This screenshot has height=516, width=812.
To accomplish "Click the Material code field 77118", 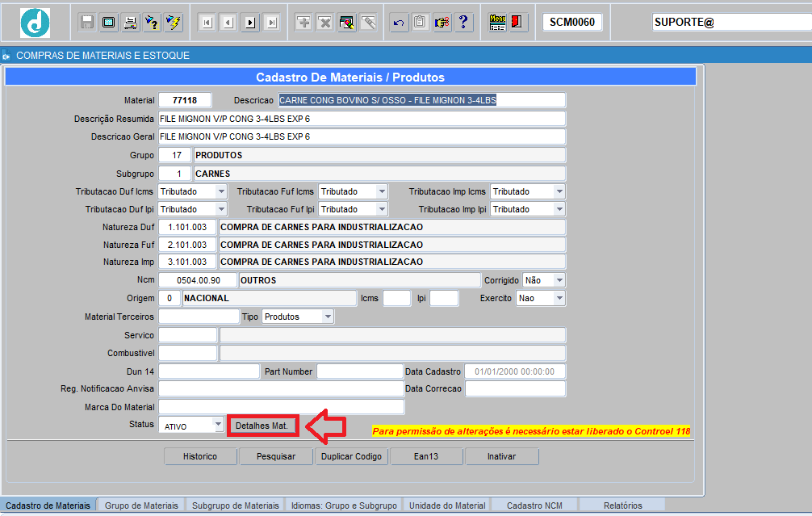I will [185, 100].
